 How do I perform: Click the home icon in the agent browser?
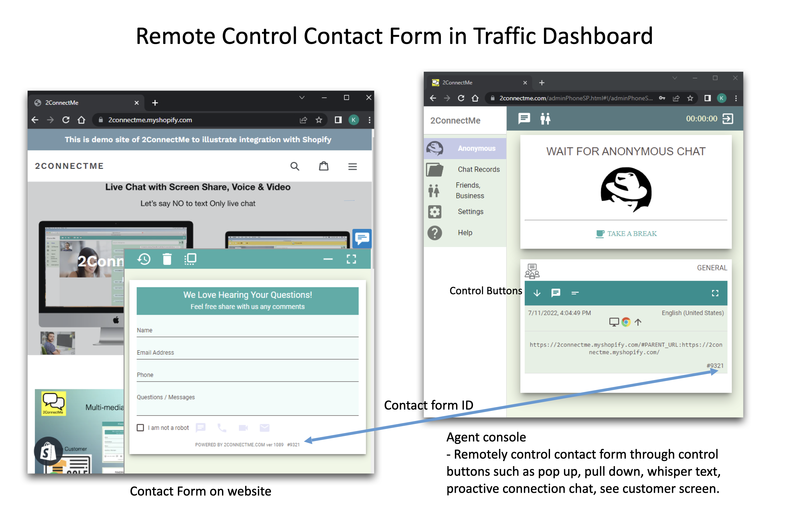pos(475,98)
